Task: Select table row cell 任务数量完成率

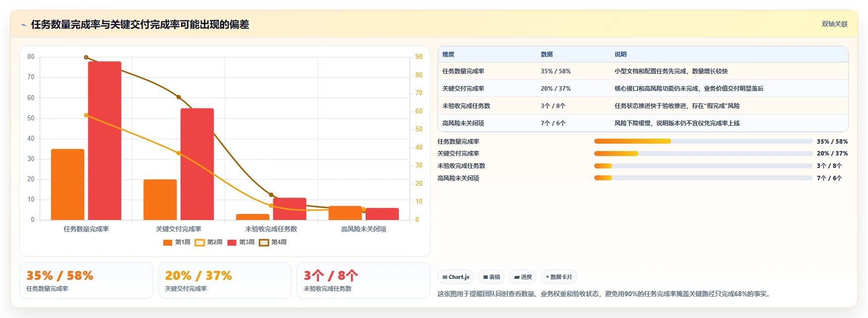Action: (x=463, y=71)
